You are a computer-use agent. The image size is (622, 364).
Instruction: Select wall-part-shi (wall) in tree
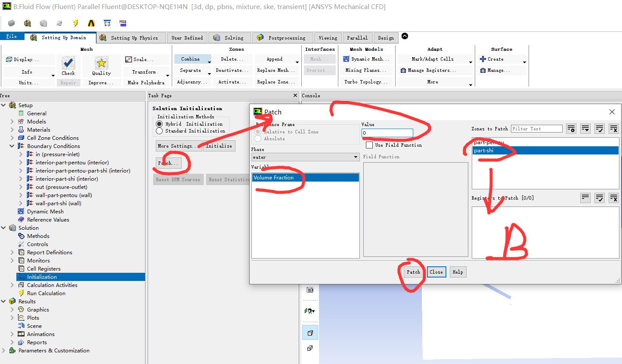pos(58,203)
